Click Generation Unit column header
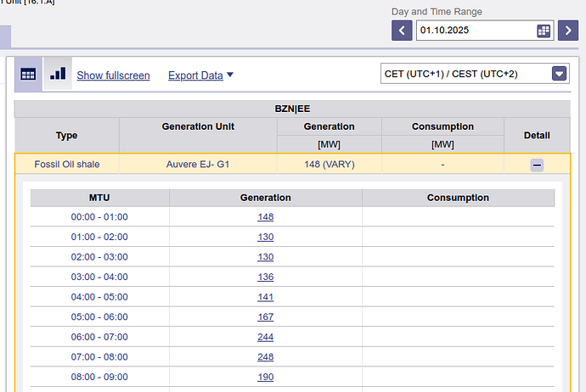Image resolution: width=586 pixels, height=392 pixels. click(198, 135)
